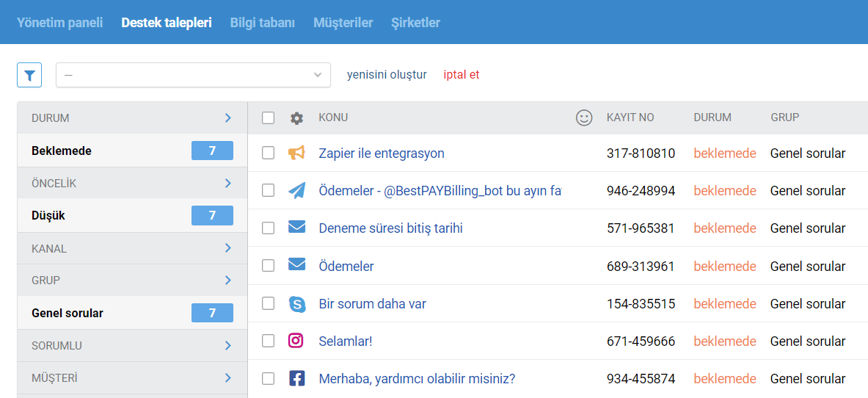Switch to the Müşteriler tab
Image resolution: width=868 pixels, height=398 pixels.
click(x=343, y=23)
